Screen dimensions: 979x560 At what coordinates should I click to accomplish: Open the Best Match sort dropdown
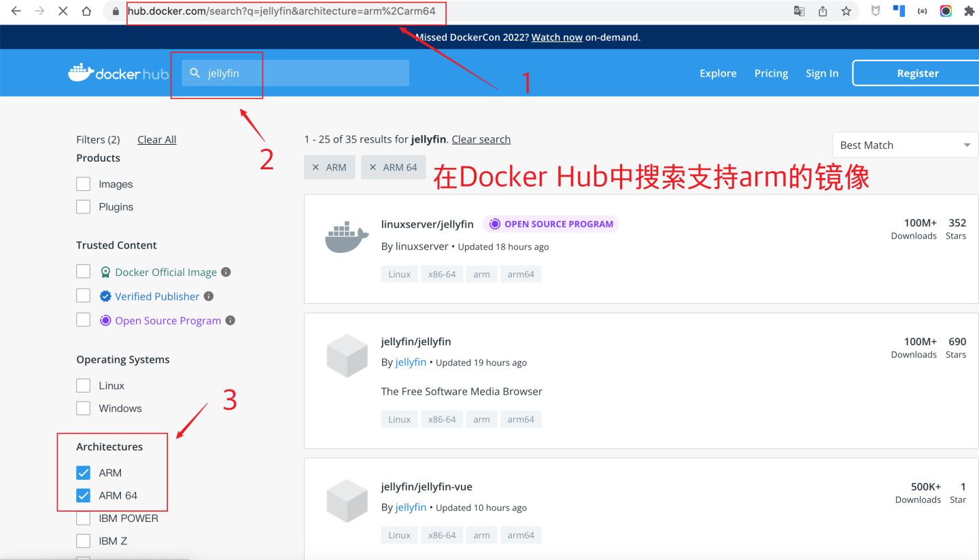(x=904, y=144)
